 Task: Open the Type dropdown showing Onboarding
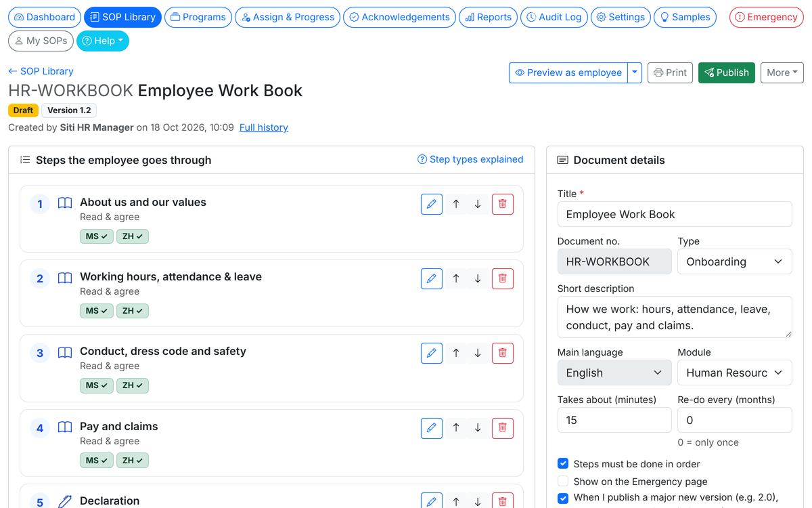pyautogui.click(x=735, y=261)
